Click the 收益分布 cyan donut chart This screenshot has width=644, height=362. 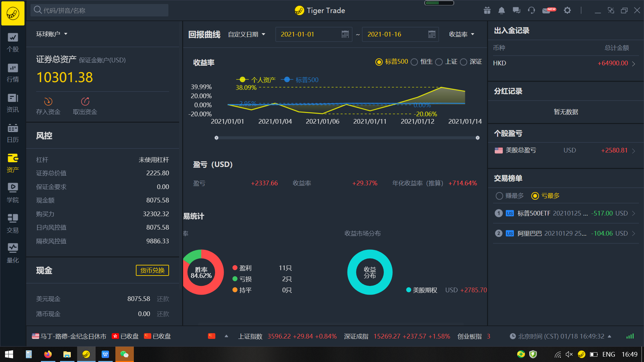370,272
